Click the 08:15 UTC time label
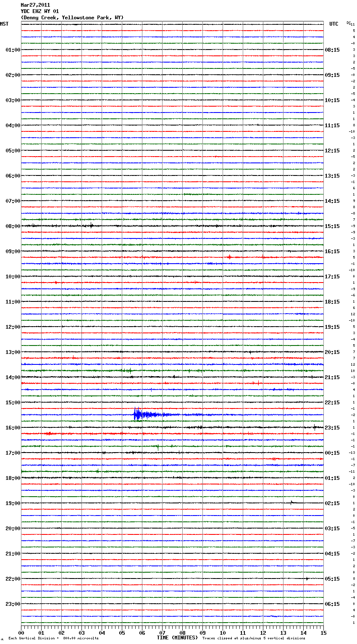Screen dimensions: 357x644 pos(332,50)
